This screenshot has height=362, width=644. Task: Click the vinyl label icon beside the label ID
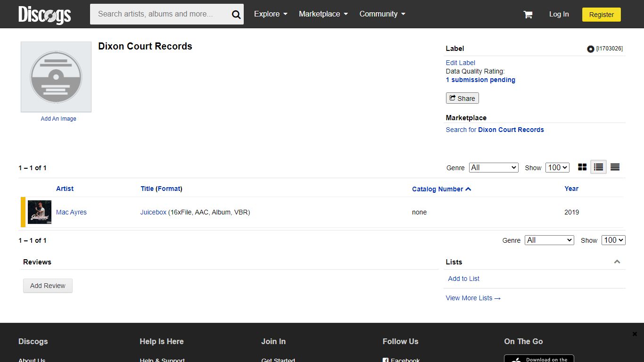pyautogui.click(x=590, y=49)
